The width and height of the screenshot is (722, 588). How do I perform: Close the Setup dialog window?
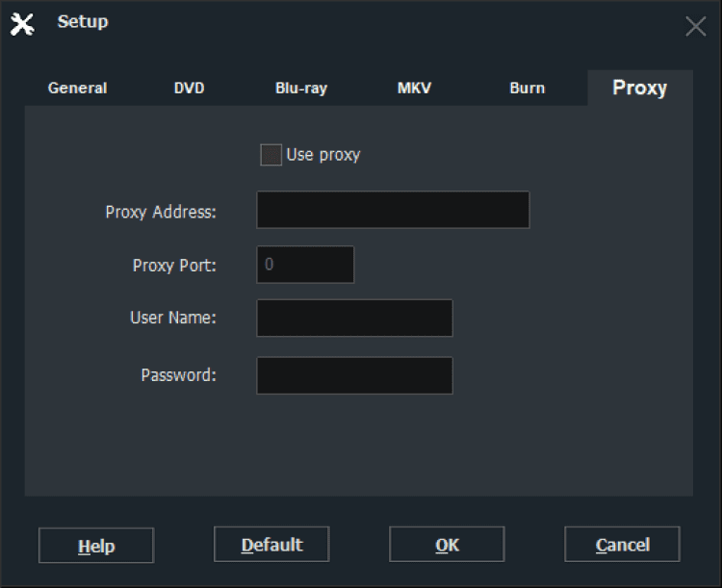click(x=695, y=26)
